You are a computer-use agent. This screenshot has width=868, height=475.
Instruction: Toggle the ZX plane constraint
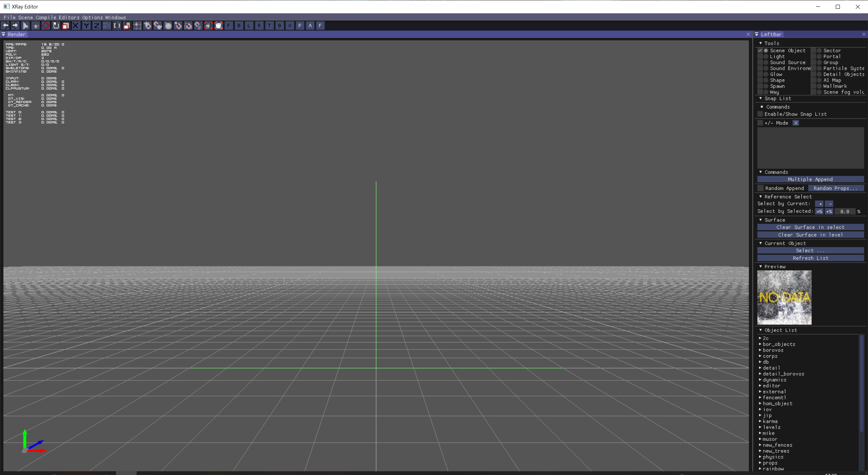[107, 25]
